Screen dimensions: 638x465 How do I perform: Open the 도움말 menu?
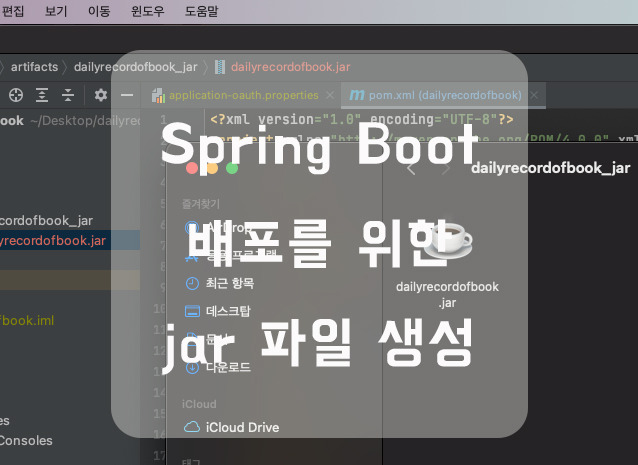[x=201, y=11]
